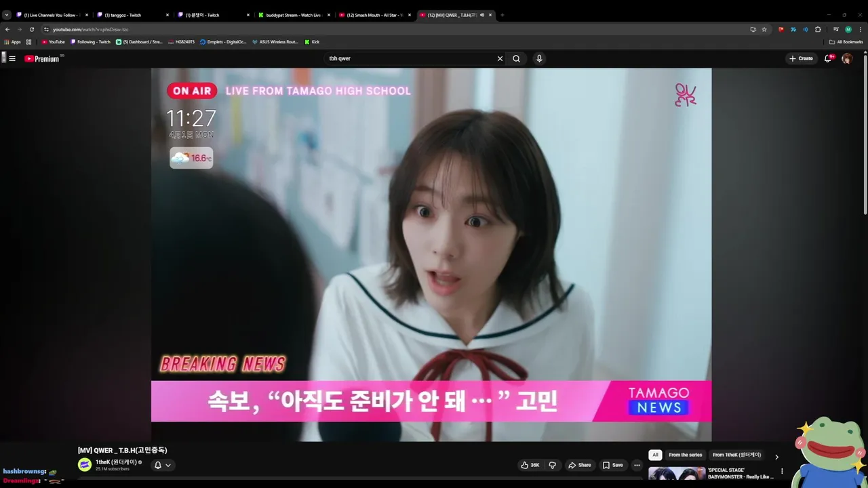Open the tab groups grid icon
The width and height of the screenshot is (868, 488).
29,42
